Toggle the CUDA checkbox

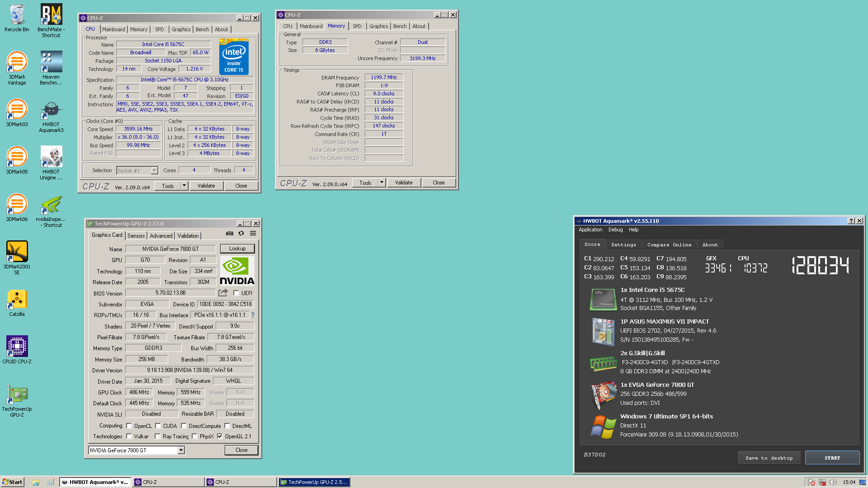tap(158, 426)
